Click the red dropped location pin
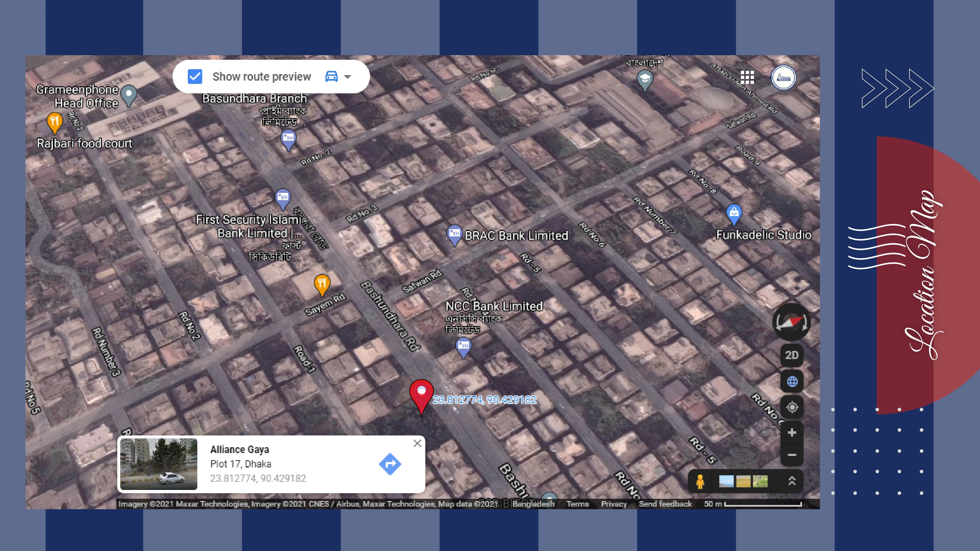 [x=421, y=397]
